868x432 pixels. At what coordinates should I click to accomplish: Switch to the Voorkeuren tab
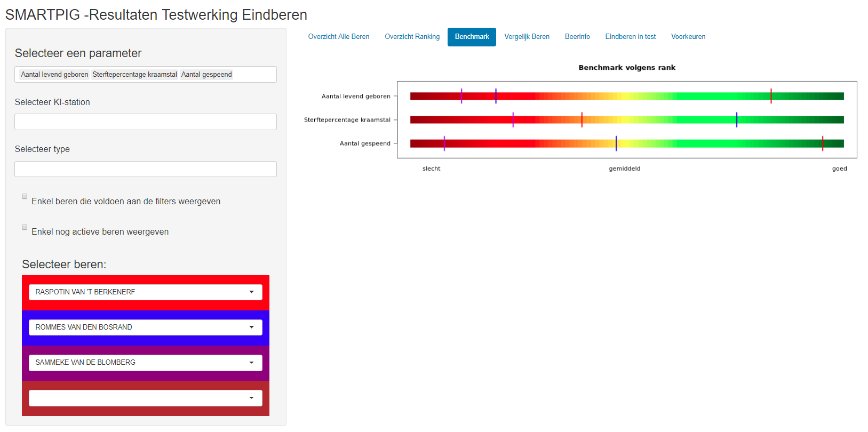click(x=688, y=37)
